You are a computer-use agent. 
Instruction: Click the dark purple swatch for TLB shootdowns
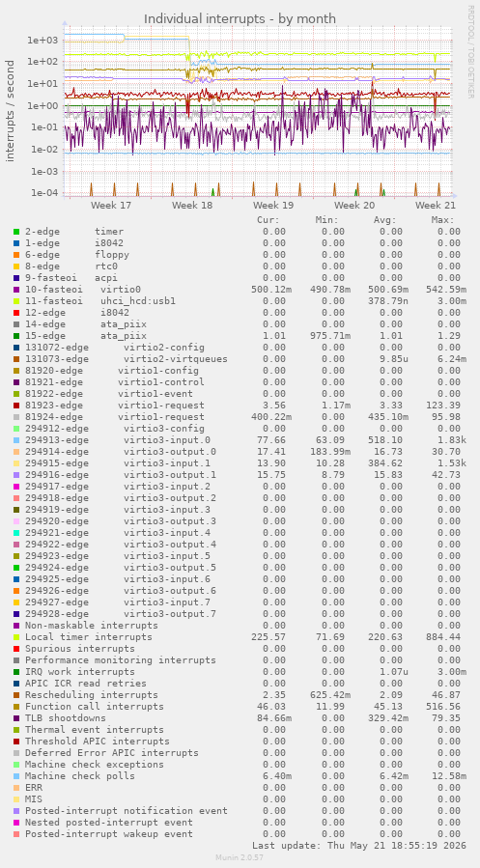click(x=16, y=718)
